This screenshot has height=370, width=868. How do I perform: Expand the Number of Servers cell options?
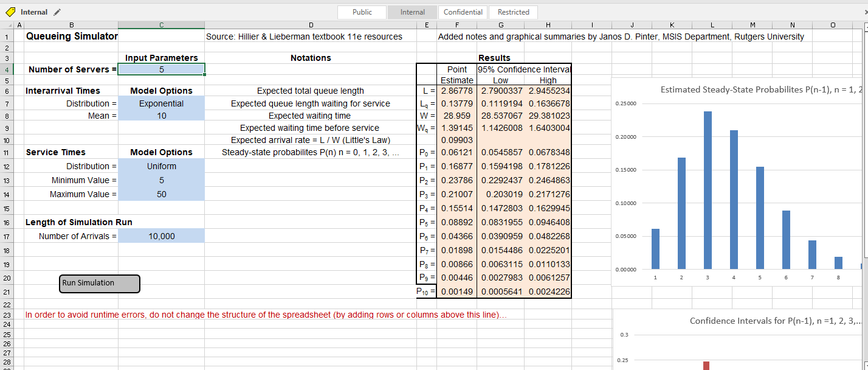161,69
